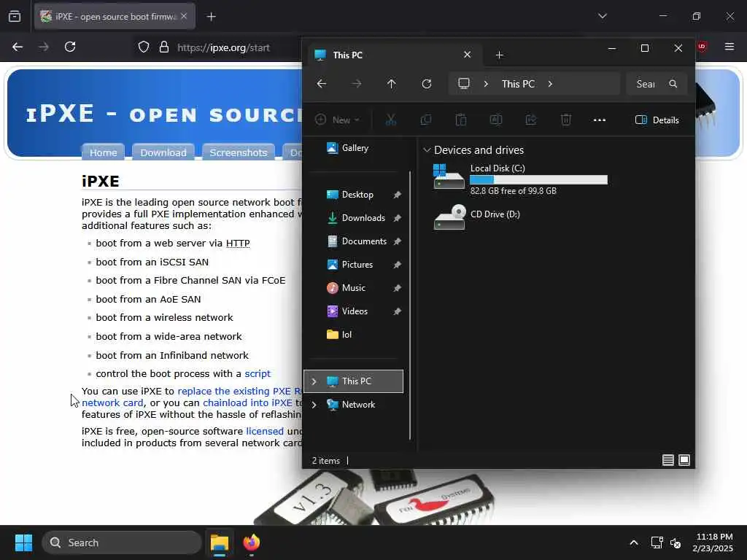Follow the licensed link on iPXE page
The image size is (747, 560).
click(x=265, y=431)
